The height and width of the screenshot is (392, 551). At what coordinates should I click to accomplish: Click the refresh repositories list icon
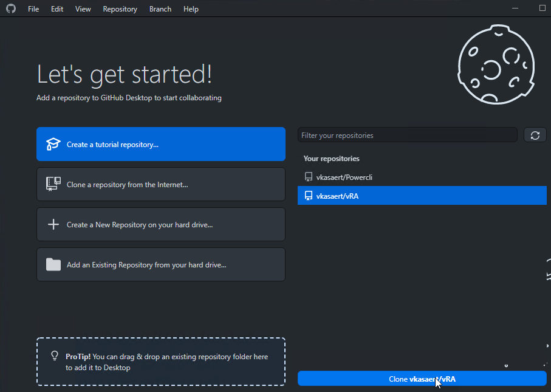click(x=535, y=135)
